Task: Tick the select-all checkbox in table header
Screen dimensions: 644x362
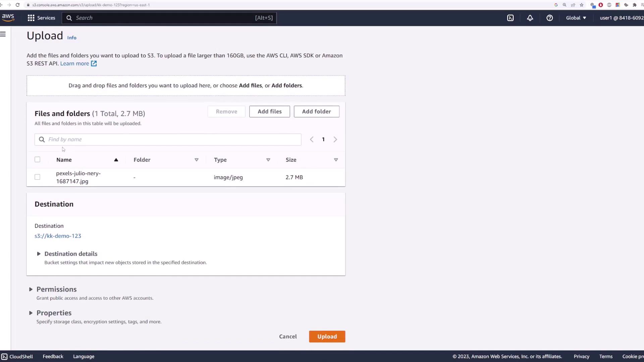Action: click(x=37, y=160)
